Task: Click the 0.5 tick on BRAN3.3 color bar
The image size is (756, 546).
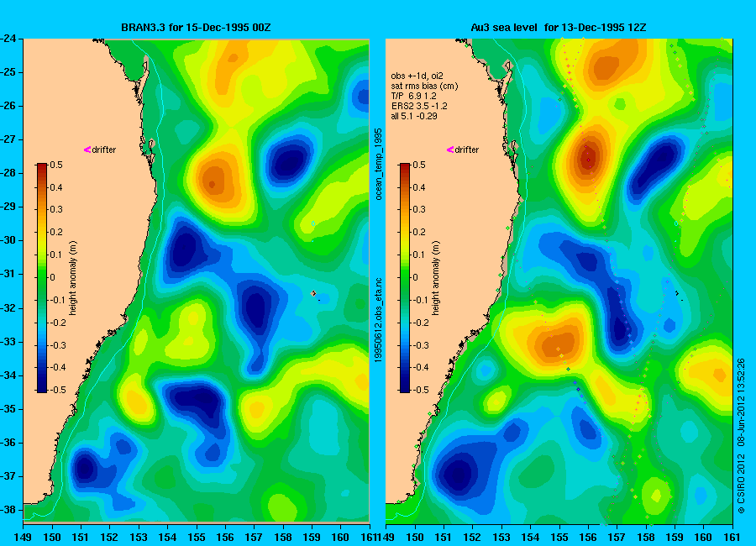Action: click(x=56, y=165)
